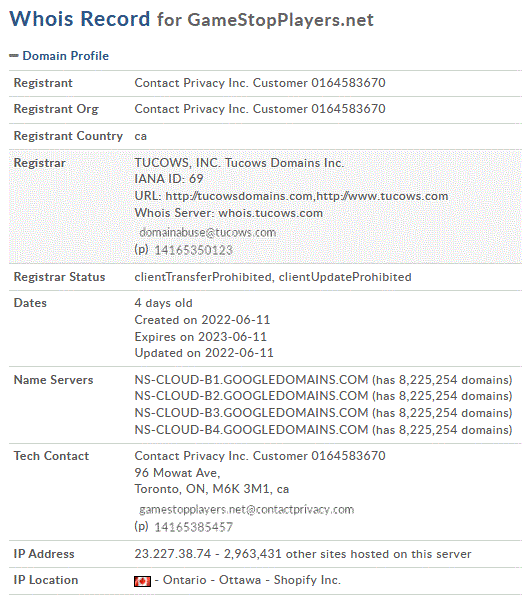Click the 'Registrant Country' row label
The image size is (522, 595).
coord(68,136)
